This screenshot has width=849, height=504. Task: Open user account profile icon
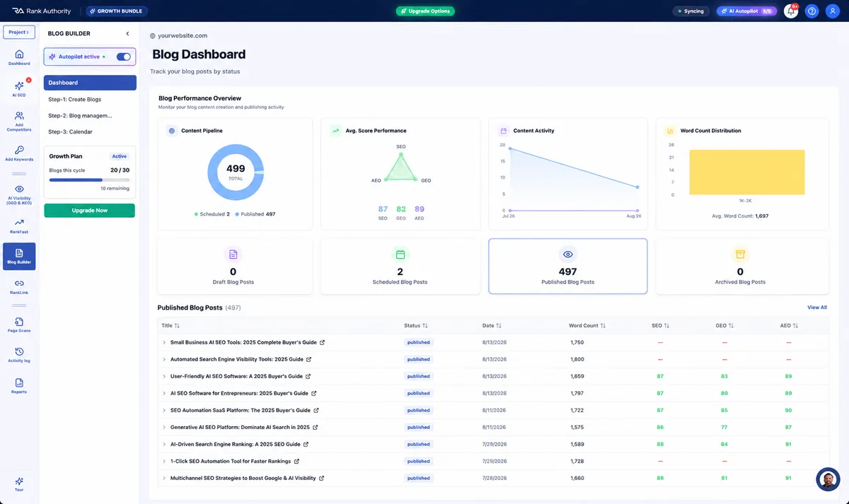832,11
